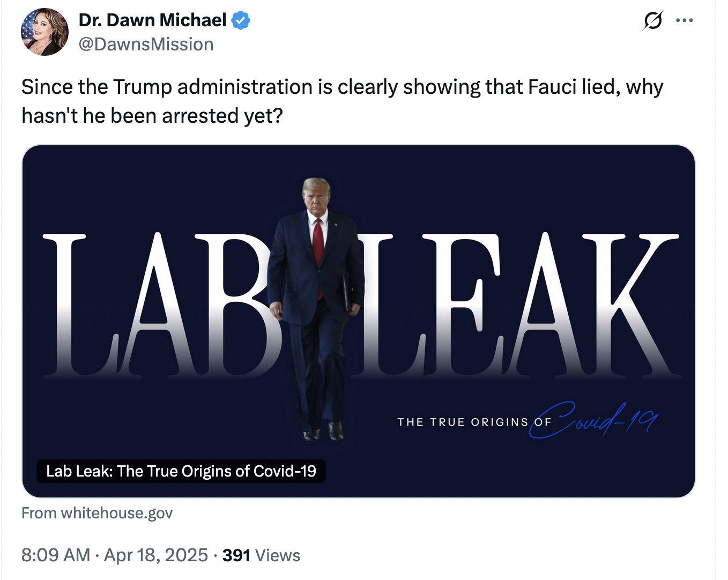
Task: Open the "Lab Leak: The True Origins" title label
Action: 181,471
